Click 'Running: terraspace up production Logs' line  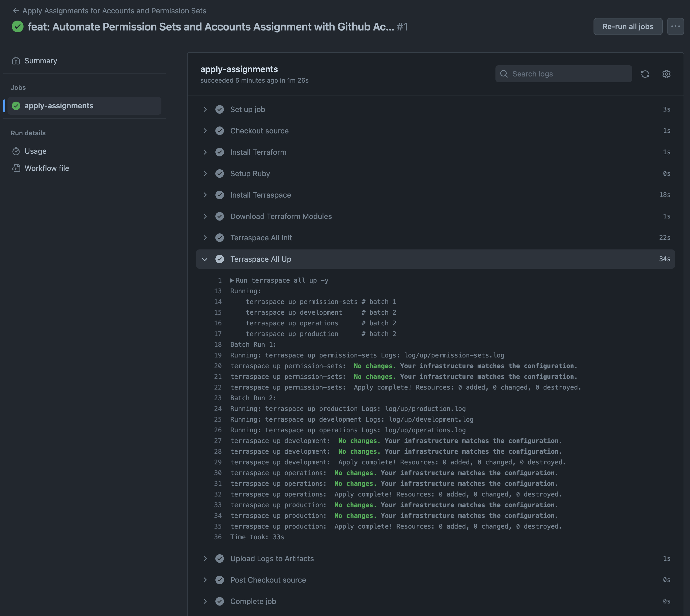[348, 409]
